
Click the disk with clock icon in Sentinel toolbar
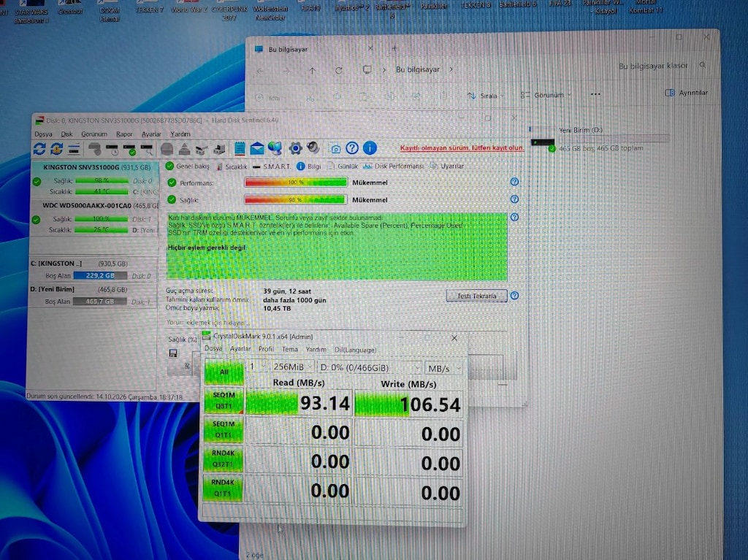tap(112, 149)
